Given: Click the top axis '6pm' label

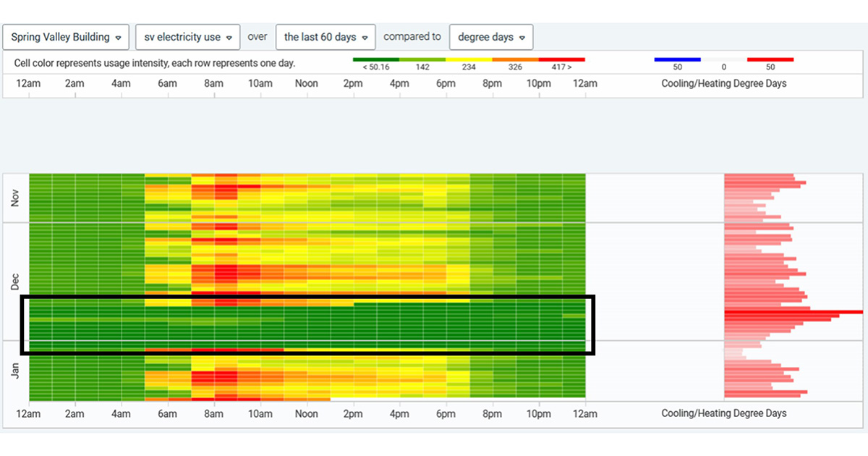Looking at the screenshot, I should pyautogui.click(x=446, y=83).
